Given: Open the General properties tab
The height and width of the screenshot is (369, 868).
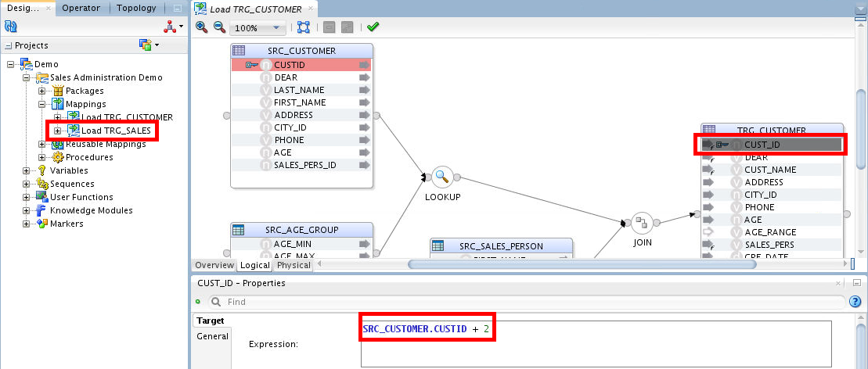Looking at the screenshot, I should 213,336.
